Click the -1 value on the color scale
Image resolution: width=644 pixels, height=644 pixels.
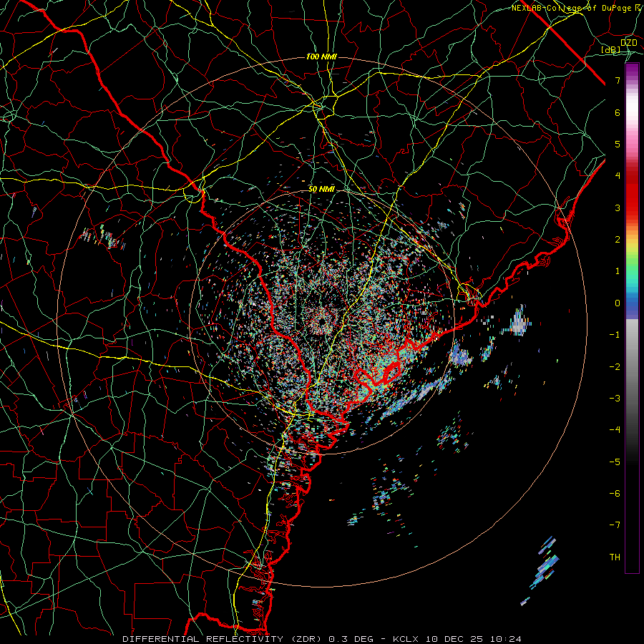coord(615,335)
